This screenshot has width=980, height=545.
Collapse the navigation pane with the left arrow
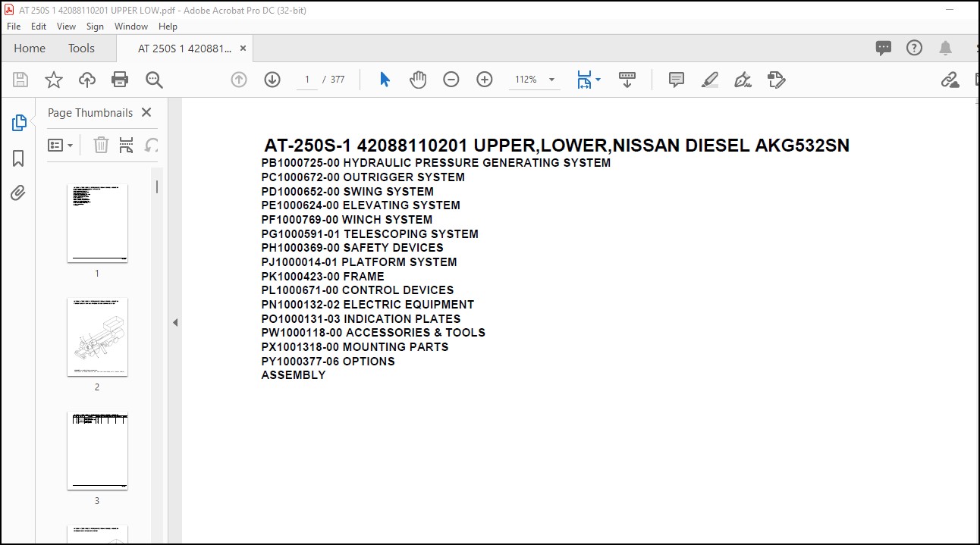[175, 322]
